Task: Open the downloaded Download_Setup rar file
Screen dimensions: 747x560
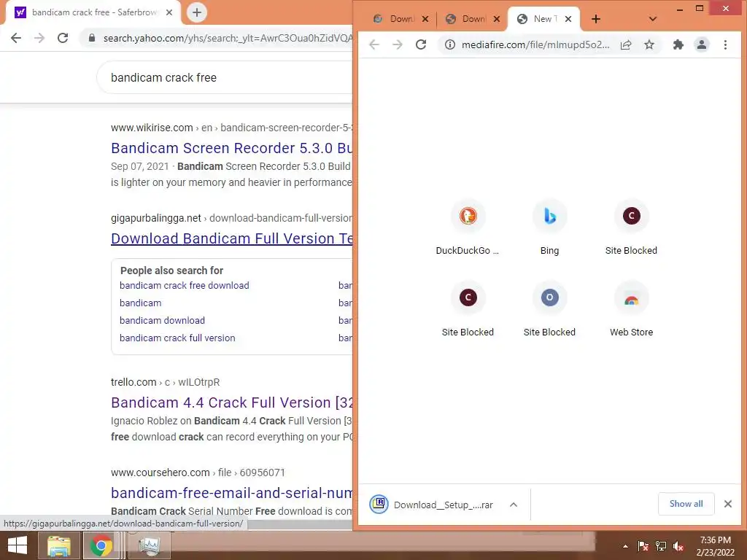Action: (x=432, y=505)
